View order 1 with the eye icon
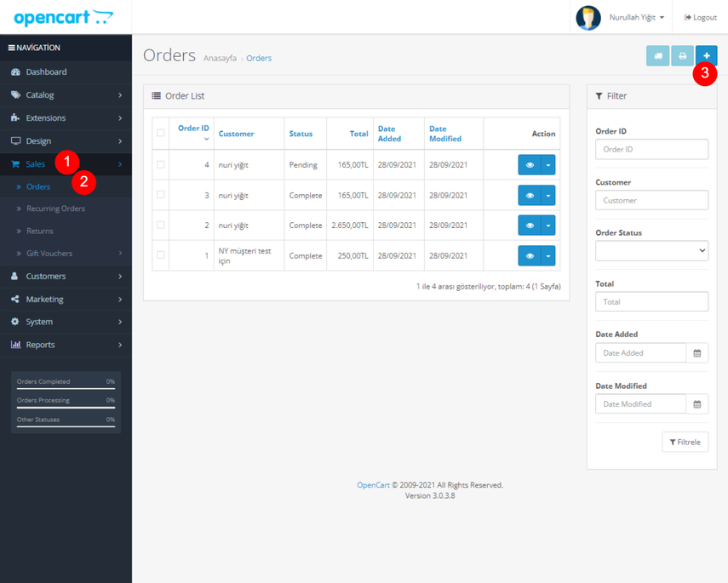728x583 pixels. [x=530, y=255]
